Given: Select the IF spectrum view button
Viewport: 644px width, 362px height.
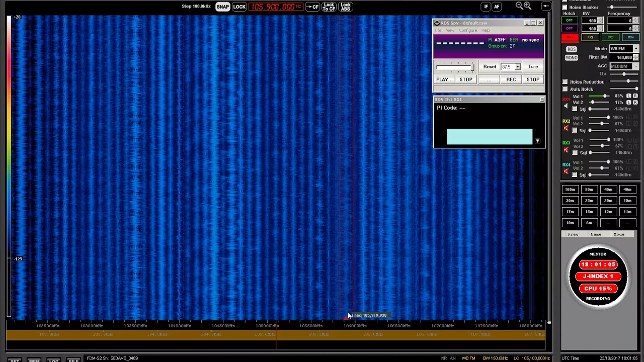Looking at the screenshot, I should [x=486, y=7].
